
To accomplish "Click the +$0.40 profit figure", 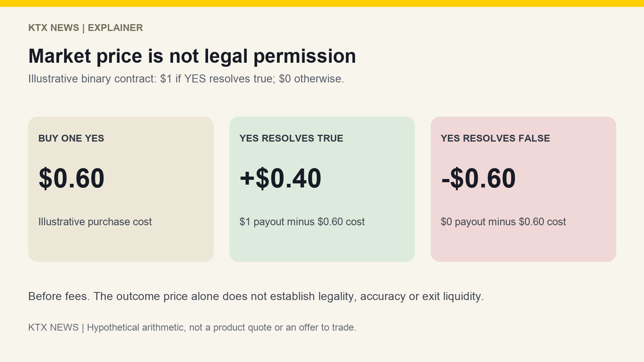I will click(x=281, y=178).
